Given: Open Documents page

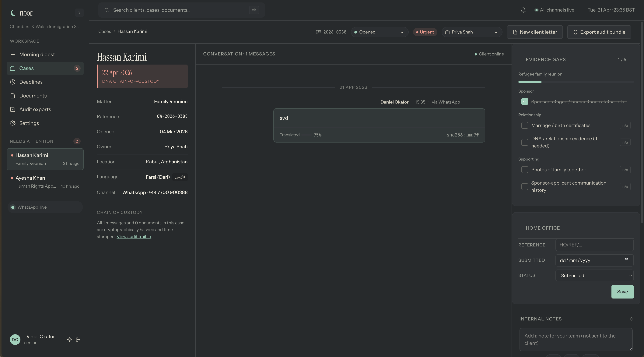Looking at the screenshot, I should (x=45, y=96).
